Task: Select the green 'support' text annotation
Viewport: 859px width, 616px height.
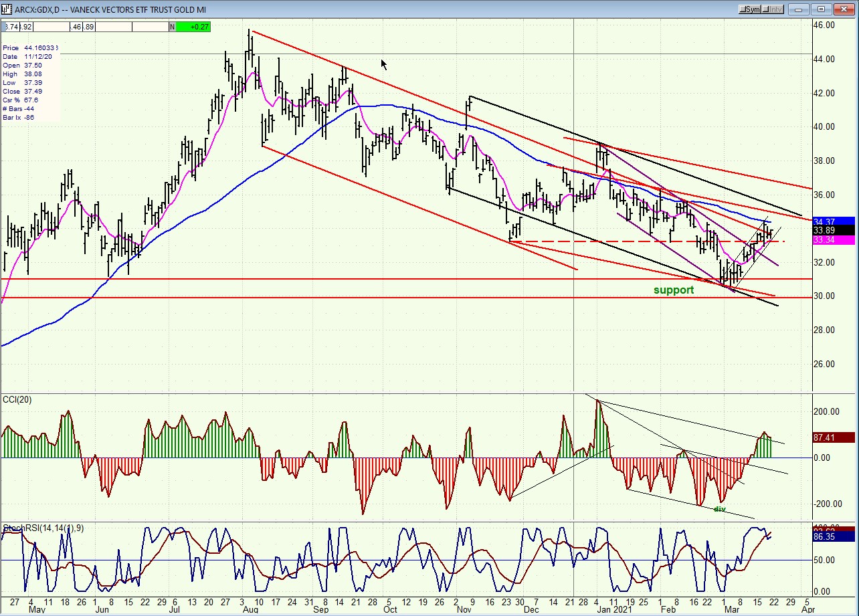Action: tap(673, 290)
